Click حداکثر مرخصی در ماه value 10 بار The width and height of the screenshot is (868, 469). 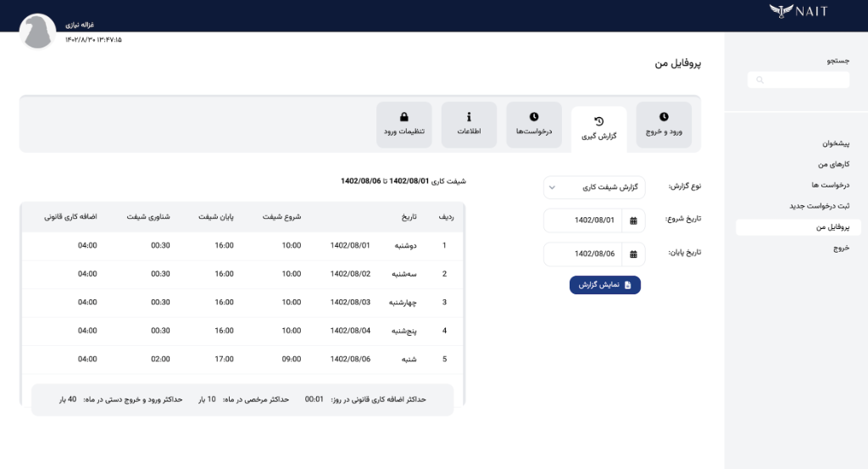[x=207, y=399]
